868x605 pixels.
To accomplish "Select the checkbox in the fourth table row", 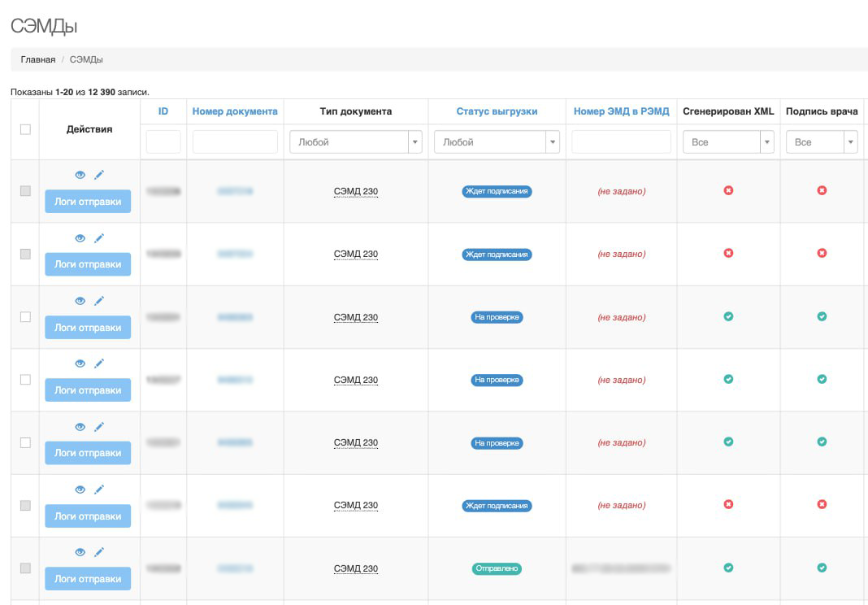I will pos(25,380).
